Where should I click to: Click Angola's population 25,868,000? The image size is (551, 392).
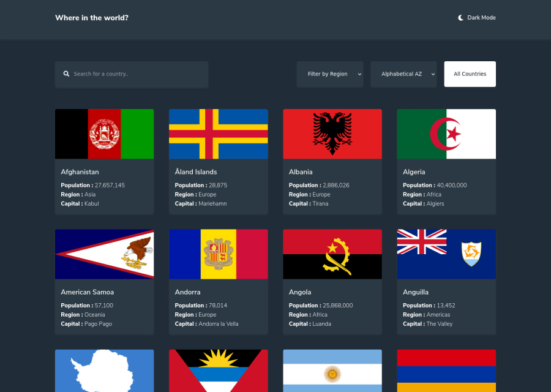click(x=338, y=306)
